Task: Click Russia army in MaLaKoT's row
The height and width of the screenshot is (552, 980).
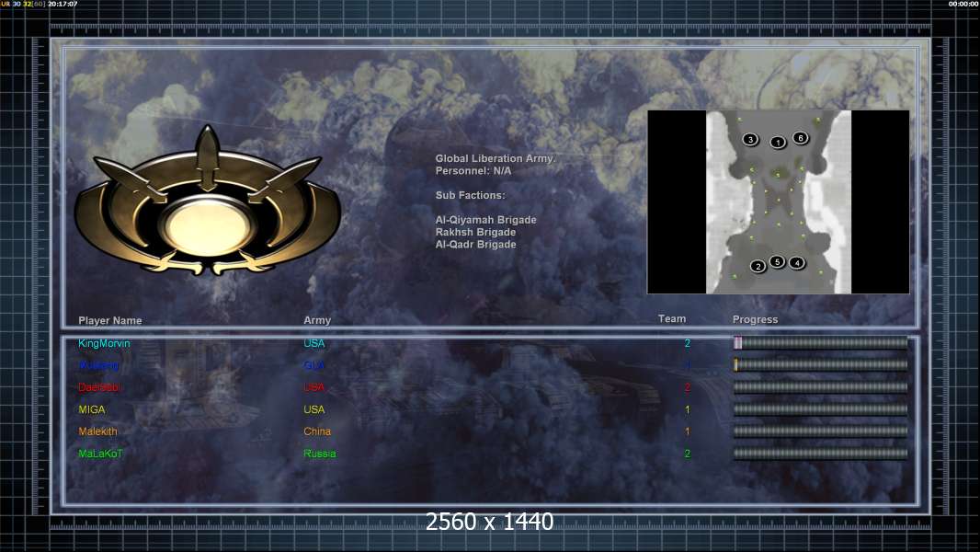Action: (320, 454)
